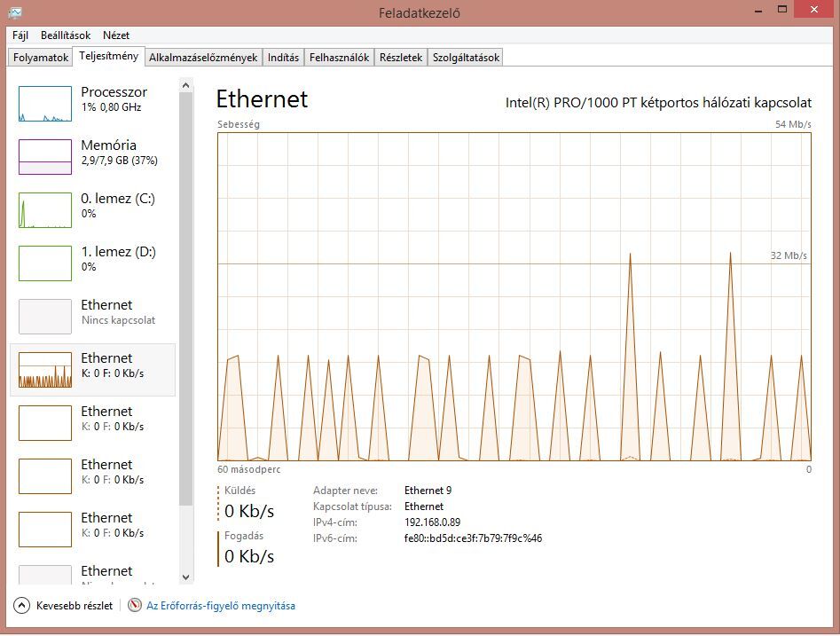Screen dimensions: 840x636
Task: Open the Fájl menu
Action: (x=20, y=35)
